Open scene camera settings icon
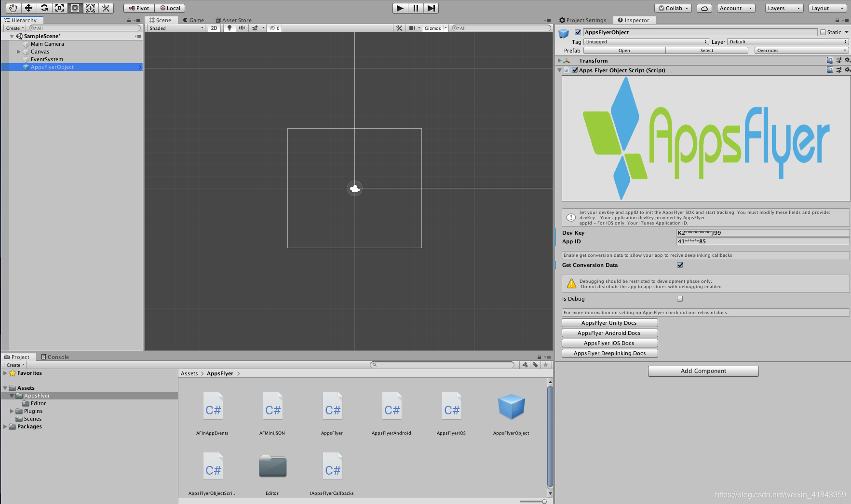851x504 pixels. click(412, 28)
